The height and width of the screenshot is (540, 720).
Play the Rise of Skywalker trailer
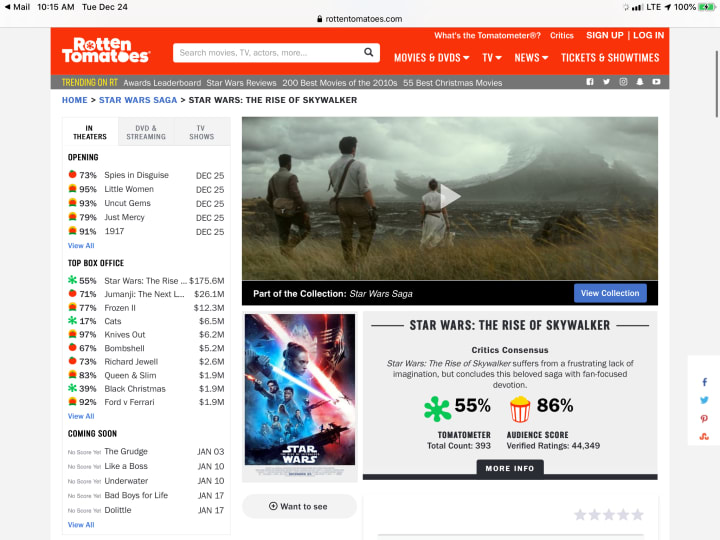[450, 197]
